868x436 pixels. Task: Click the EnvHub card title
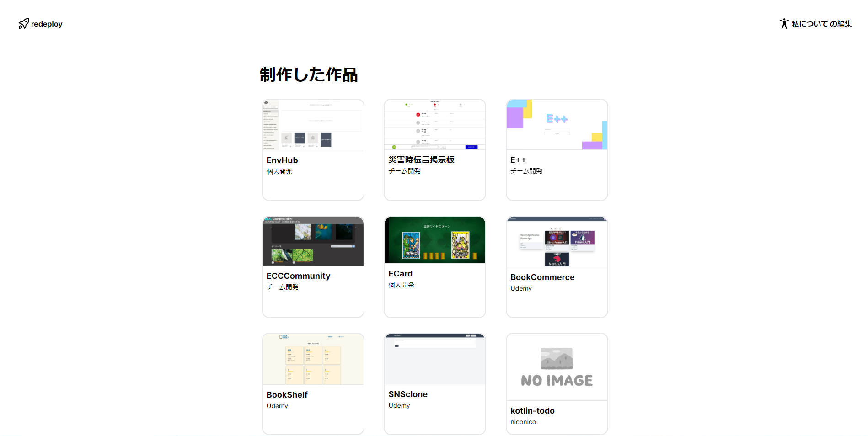[x=282, y=160]
